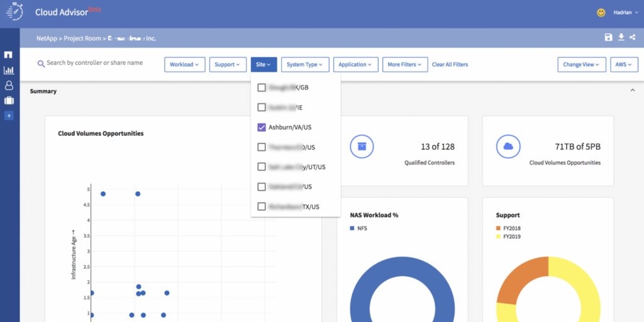Check the site ending in /GB
Image resolution: width=644 pixels, height=322 pixels.
(x=262, y=87)
